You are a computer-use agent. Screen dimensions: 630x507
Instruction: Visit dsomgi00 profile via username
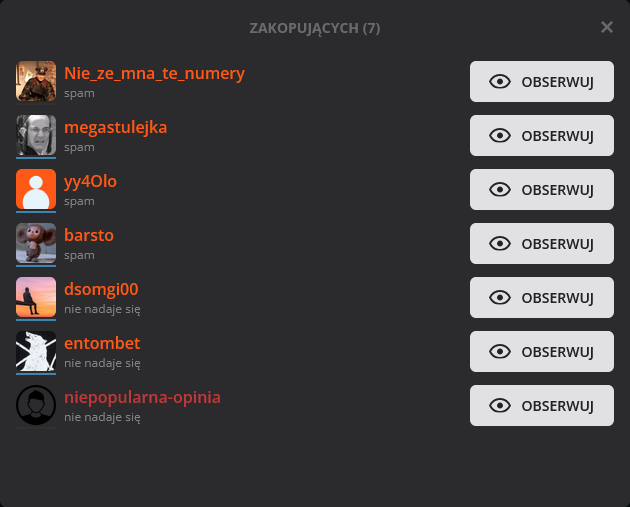click(x=101, y=289)
